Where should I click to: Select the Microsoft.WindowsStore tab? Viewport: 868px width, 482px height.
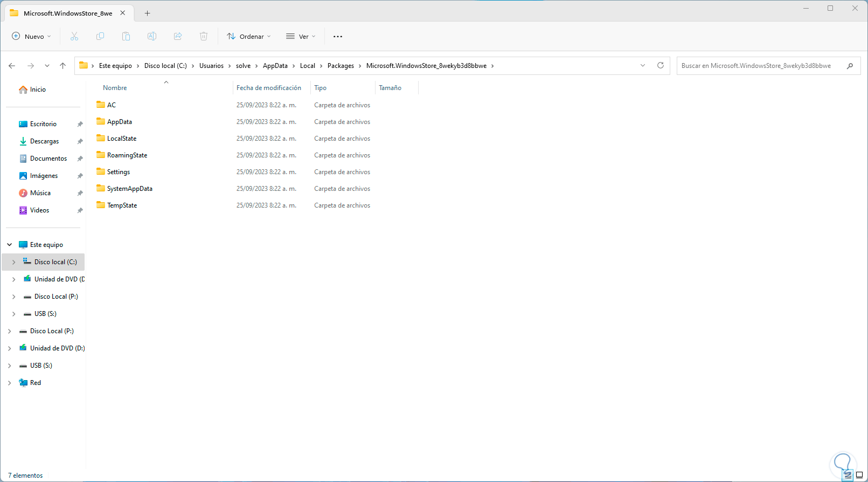pos(68,13)
